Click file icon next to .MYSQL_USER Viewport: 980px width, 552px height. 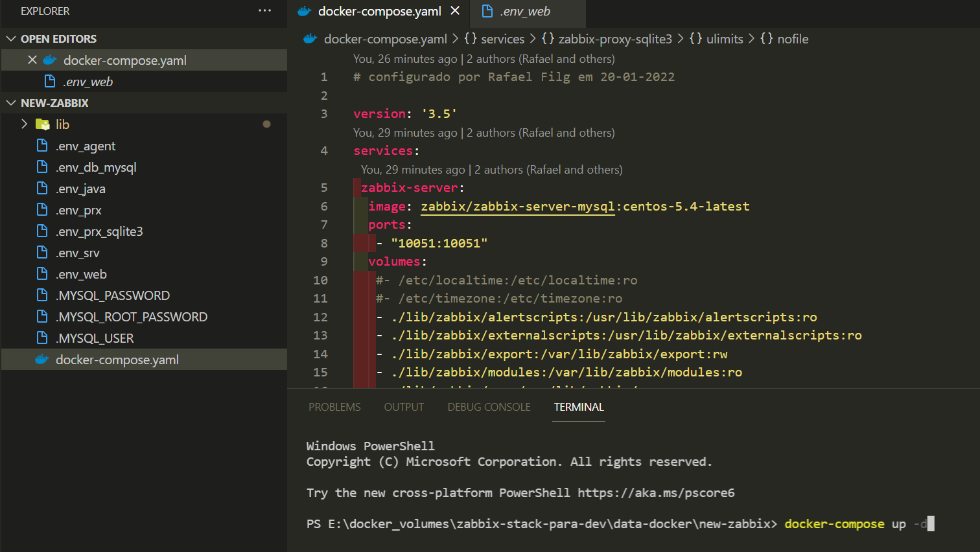42,338
